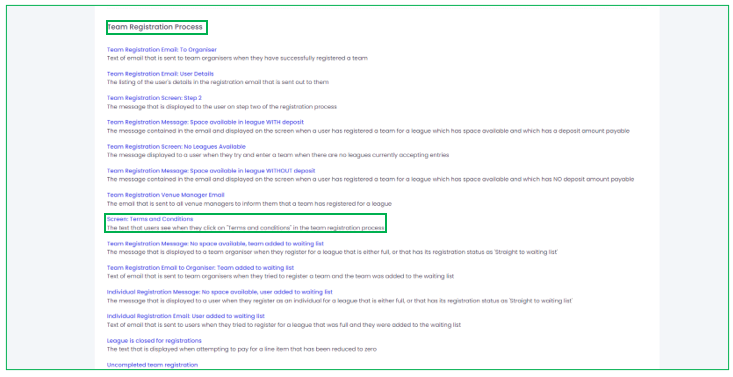The height and width of the screenshot is (377, 733).
Task: Click description about email sent to team organisers
Action: [x=237, y=58]
